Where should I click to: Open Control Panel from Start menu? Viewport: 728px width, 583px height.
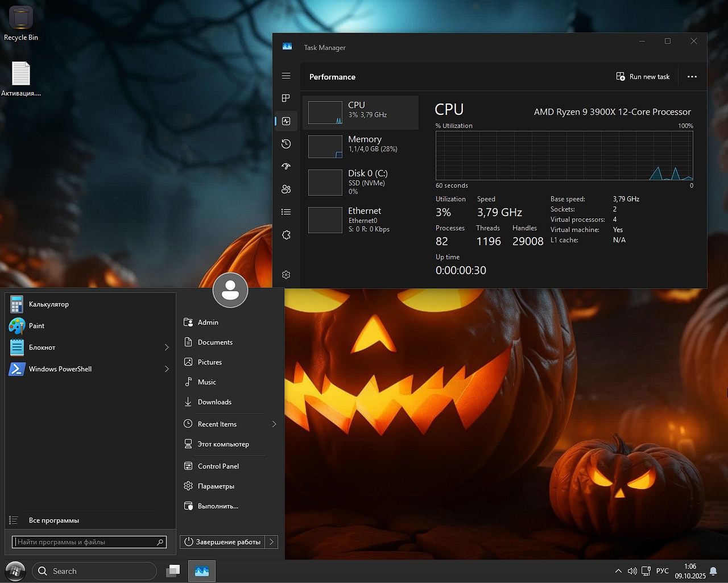218,466
